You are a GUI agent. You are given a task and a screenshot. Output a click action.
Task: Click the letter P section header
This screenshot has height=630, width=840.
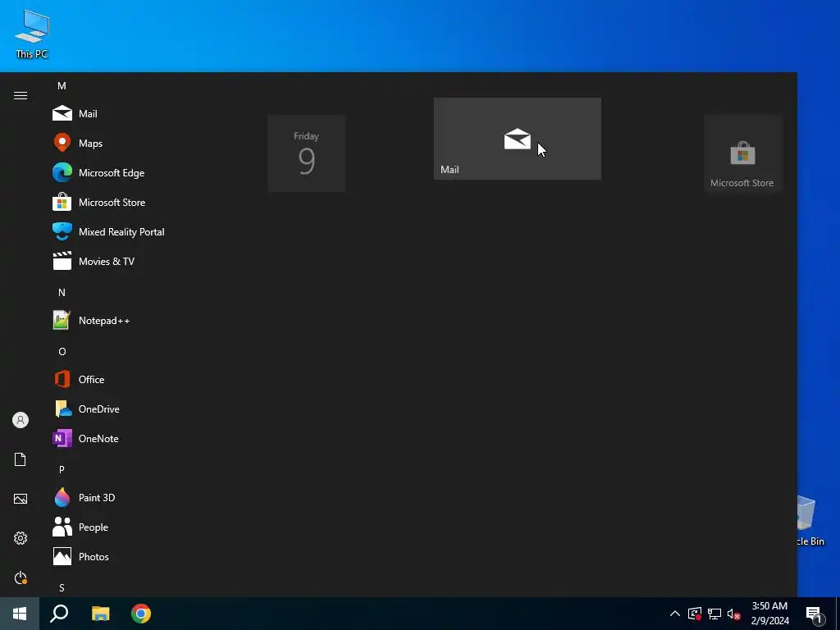point(62,469)
